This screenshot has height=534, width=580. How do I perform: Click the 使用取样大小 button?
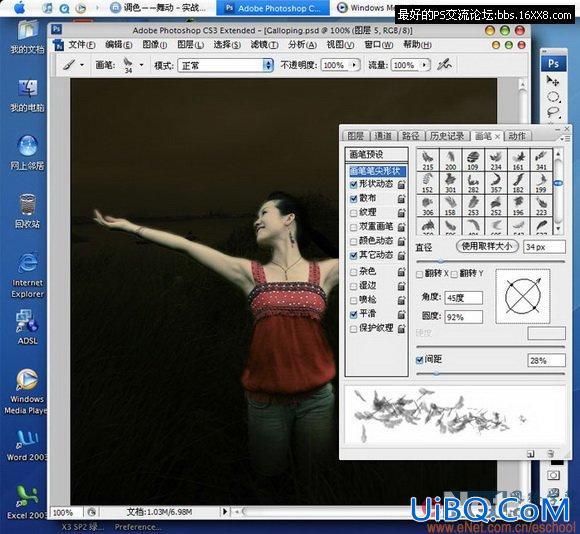coord(486,246)
